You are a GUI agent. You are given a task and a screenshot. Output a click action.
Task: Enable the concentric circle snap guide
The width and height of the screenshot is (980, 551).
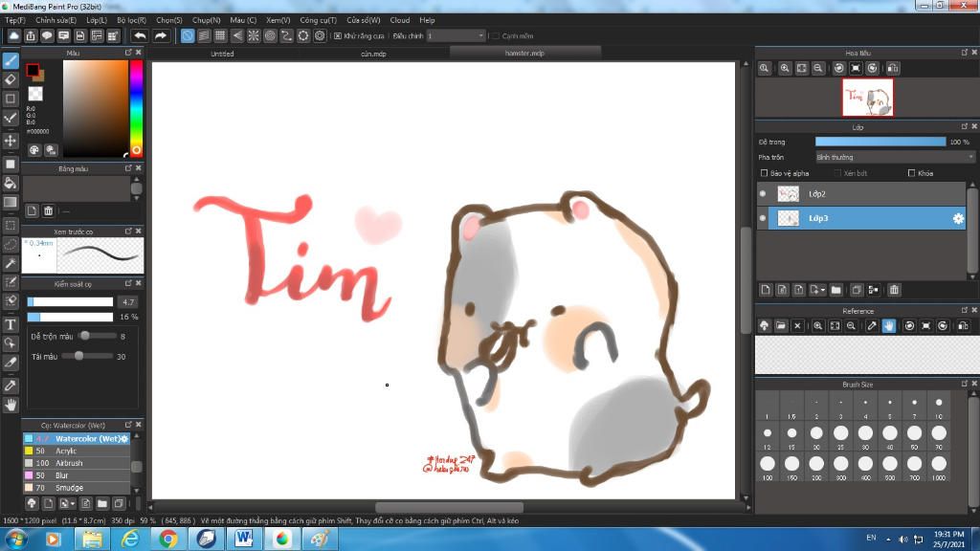270,35
